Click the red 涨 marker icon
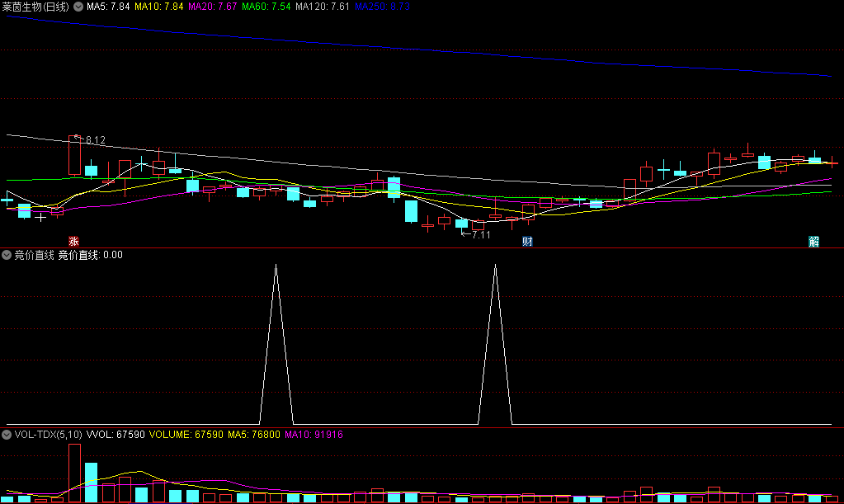 tap(73, 242)
